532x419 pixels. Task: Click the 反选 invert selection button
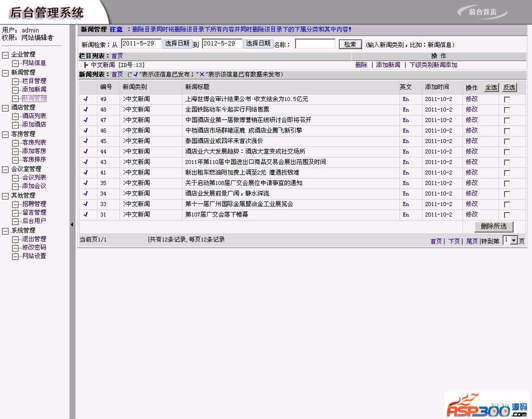(509, 87)
